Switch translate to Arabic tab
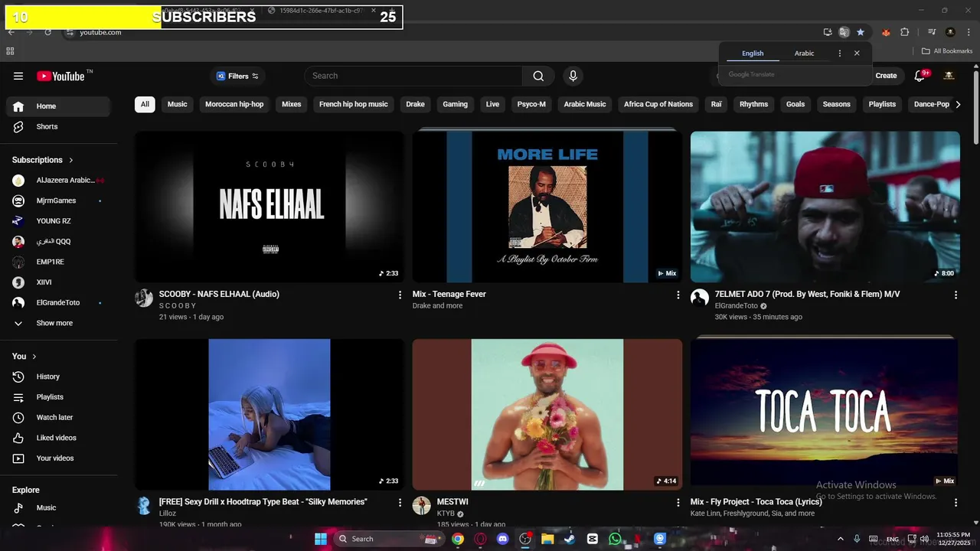Screen dimensions: 980x551 pyautogui.click(x=804, y=54)
